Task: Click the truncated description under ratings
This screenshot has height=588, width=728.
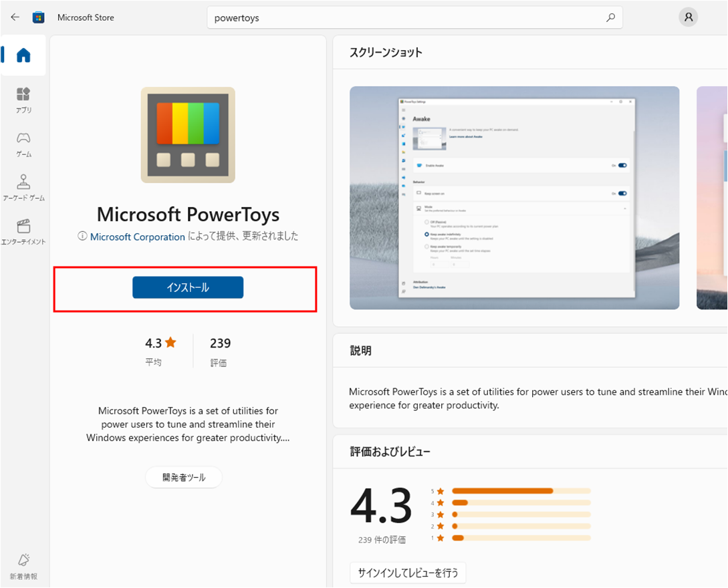Action: coord(188,424)
